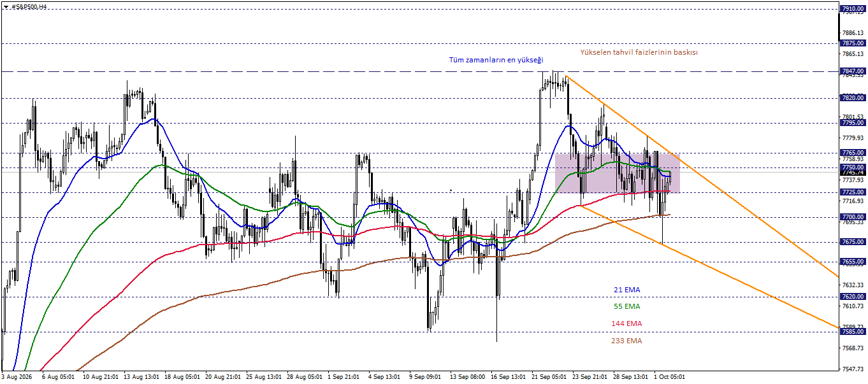The image size is (868, 384).
Task: Click the 1 Sep 21:01 time label
Action: coord(345,377)
